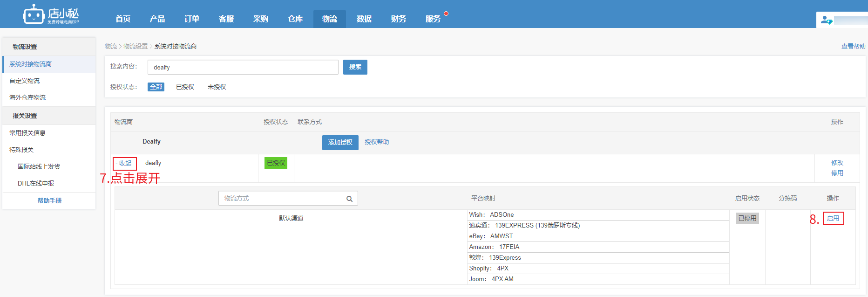Click the eBay: AMWST mapping row

(598, 236)
